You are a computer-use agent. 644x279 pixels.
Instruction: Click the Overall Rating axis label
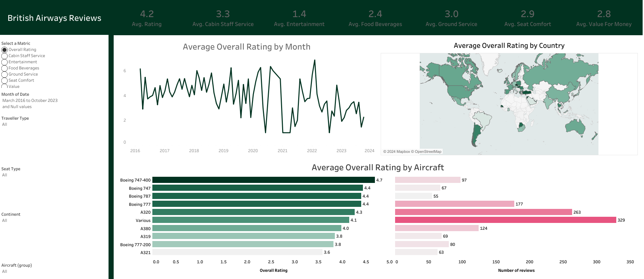pyautogui.click(x=274, y=270)
